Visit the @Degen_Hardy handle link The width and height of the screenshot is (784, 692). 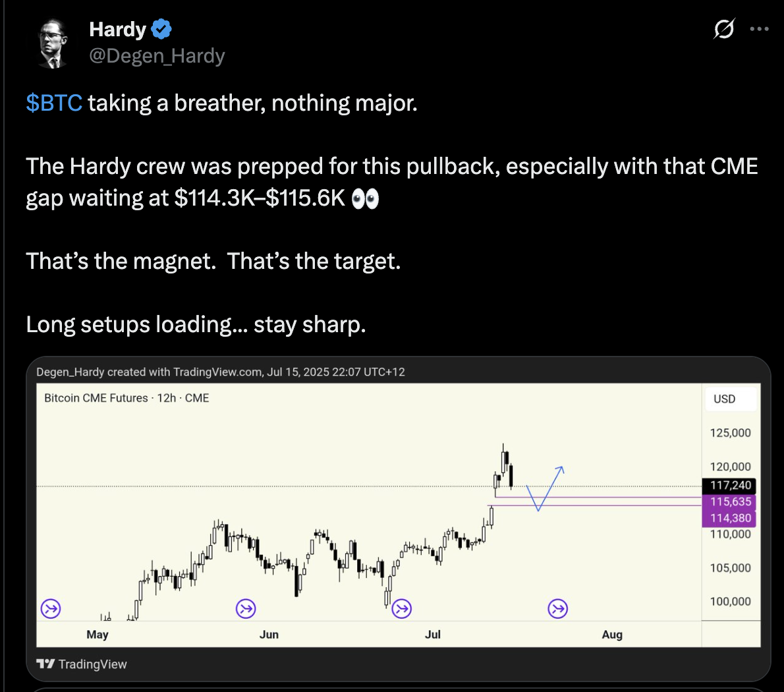[x=157, y=56]
